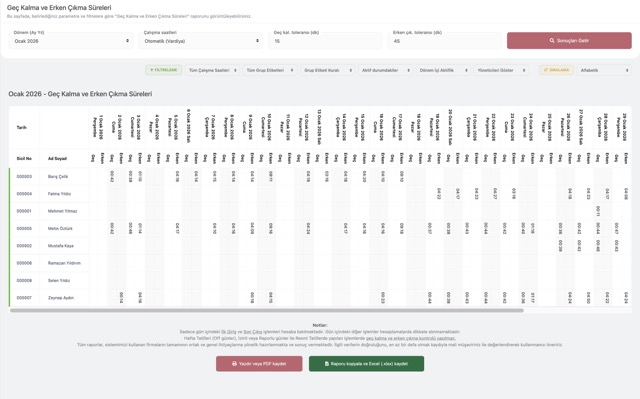Open the Alfabetik sorting dropdown
Viewport: 640px width, 399px height.
click(x=604, y=70)
